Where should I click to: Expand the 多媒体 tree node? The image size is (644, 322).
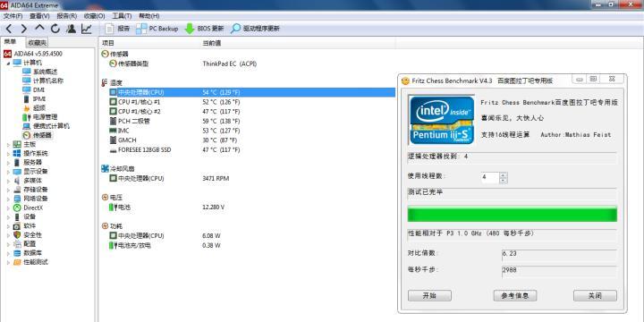(x=9, y=181)
